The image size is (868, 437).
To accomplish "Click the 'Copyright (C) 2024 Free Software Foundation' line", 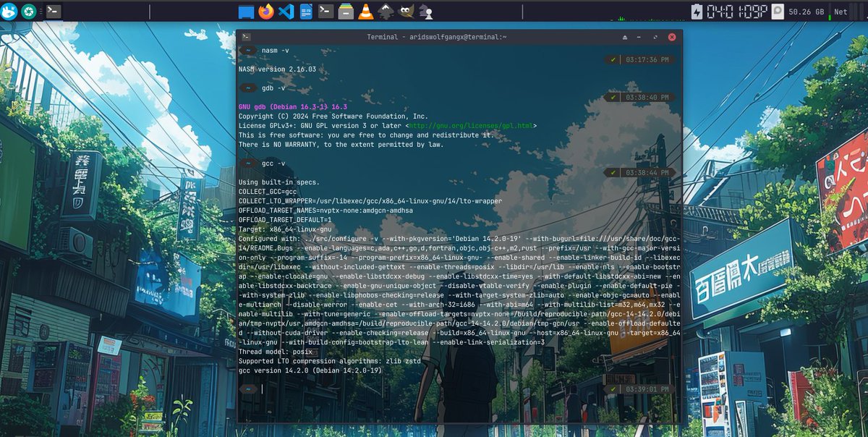I will click(333, 116).
